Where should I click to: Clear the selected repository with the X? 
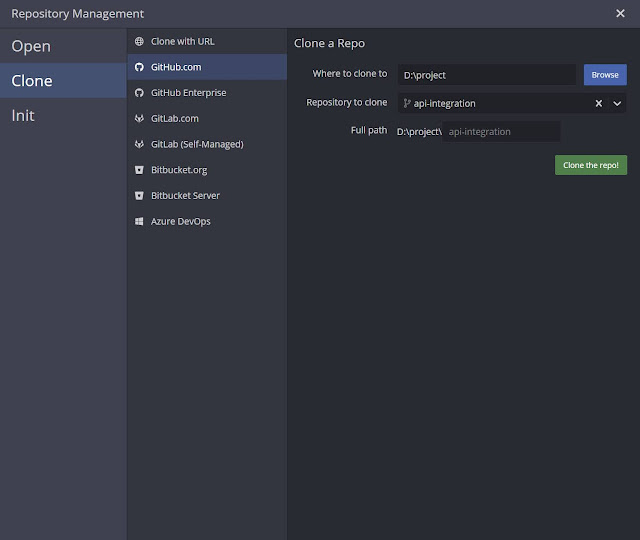(598, 103)
